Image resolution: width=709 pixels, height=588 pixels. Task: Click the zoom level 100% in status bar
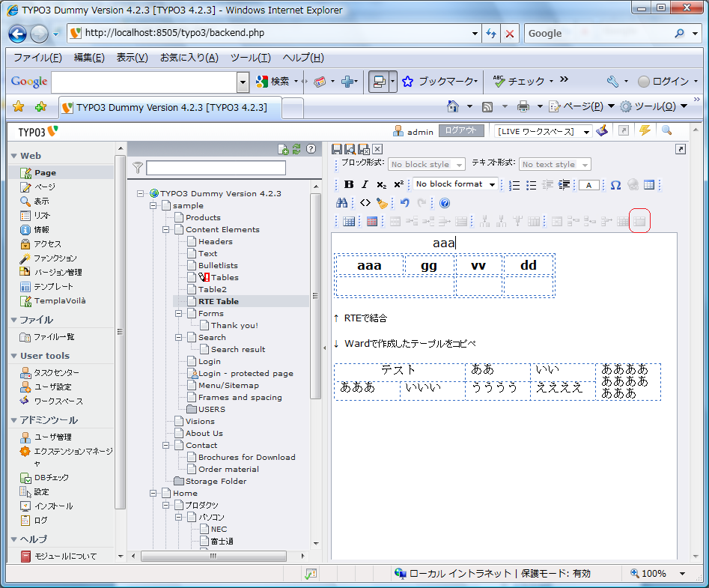click(654, 574)
